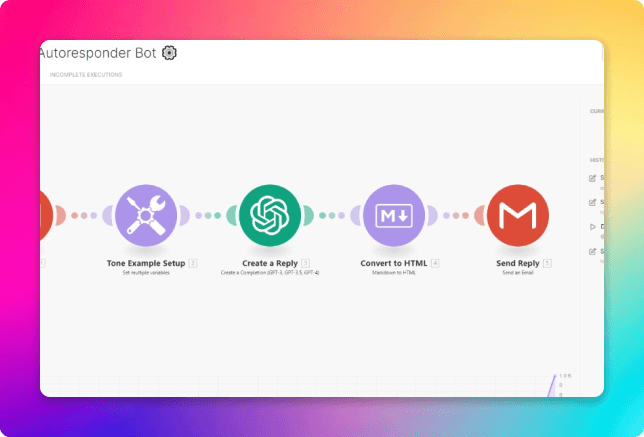Viewport: 644px width, 437px height.
Task: Click the play icon in history sidebar
Action: (592, 227)
